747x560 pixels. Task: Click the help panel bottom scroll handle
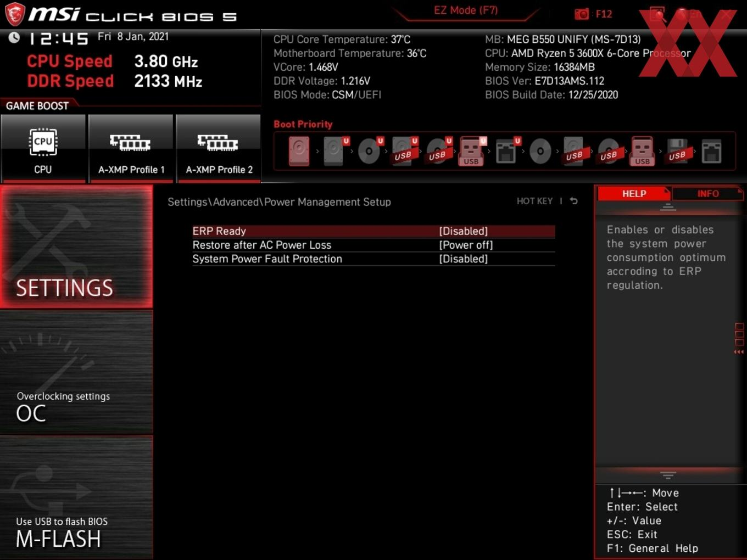pos(668,475)
